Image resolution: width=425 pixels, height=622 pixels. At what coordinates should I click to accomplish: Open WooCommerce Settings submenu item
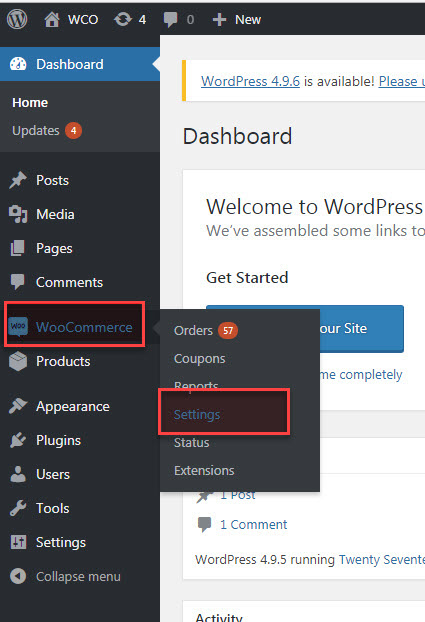coord(197,415)
